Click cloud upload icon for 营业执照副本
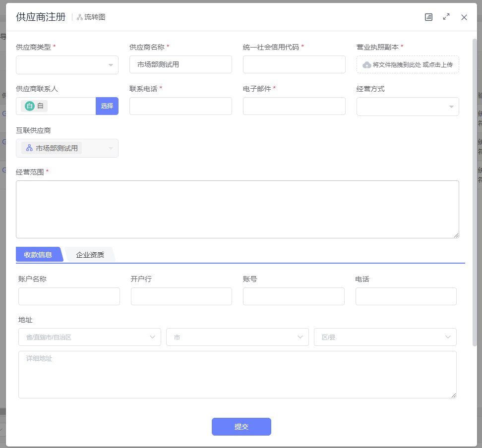This screenshot has width=482, height=448. (367, 65)
